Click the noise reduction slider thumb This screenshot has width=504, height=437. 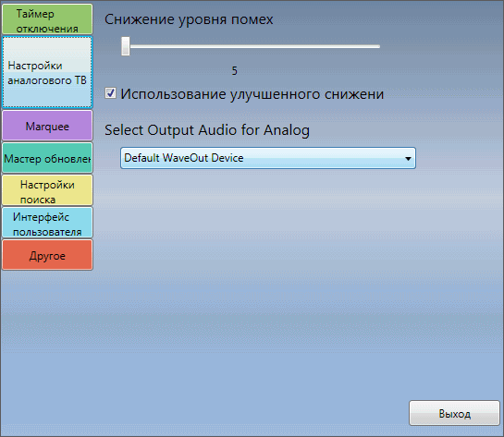click(126, 46)
